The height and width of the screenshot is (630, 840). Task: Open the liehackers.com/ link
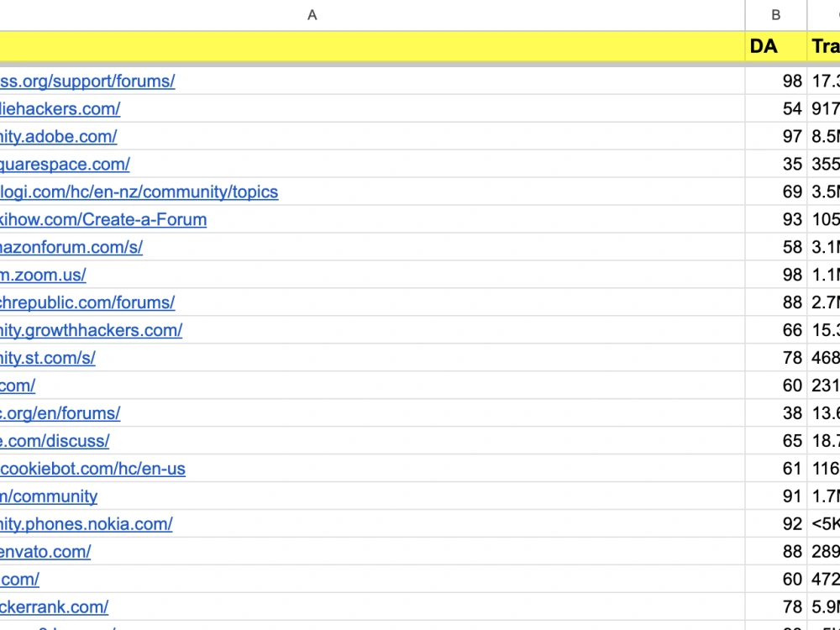coord(60,108)
